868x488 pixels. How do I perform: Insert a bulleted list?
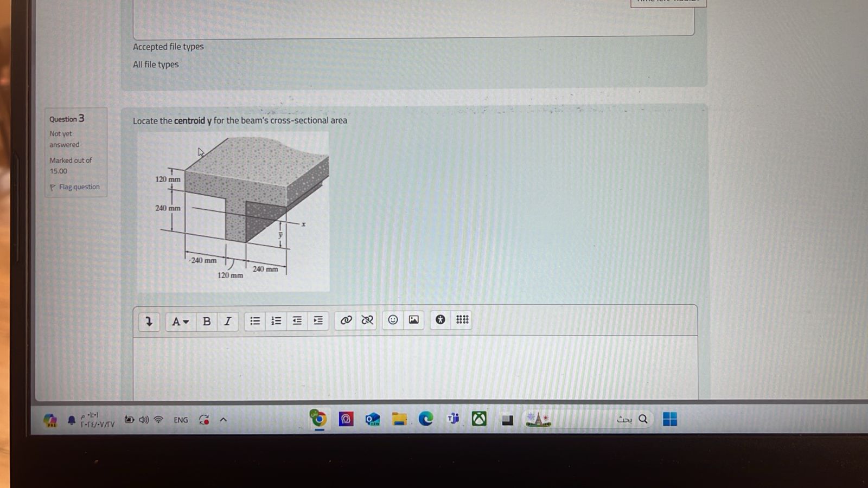254,320
